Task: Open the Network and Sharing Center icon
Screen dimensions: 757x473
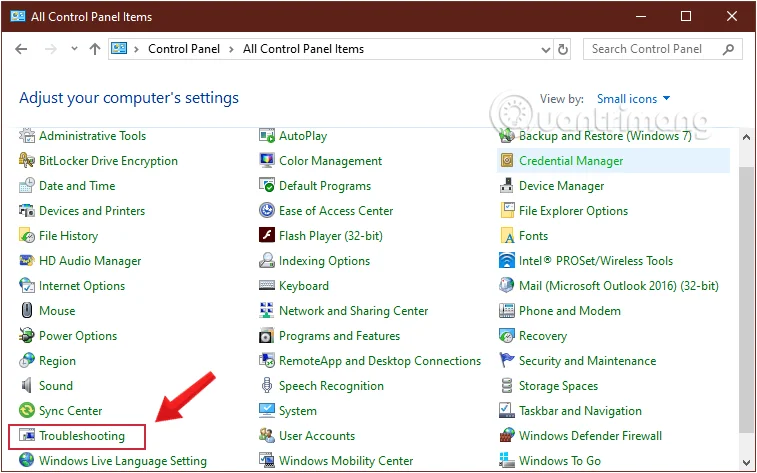Action: (x=266, y=311)
